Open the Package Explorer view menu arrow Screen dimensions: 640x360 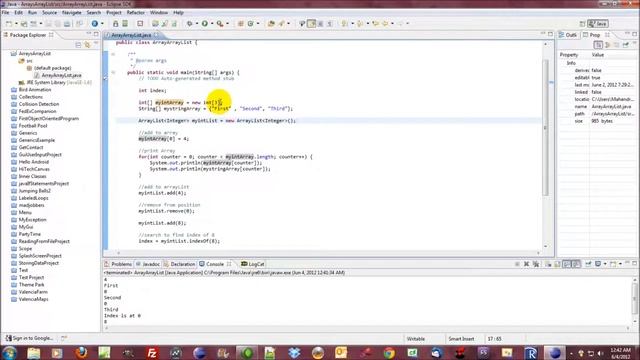[96, 44]
